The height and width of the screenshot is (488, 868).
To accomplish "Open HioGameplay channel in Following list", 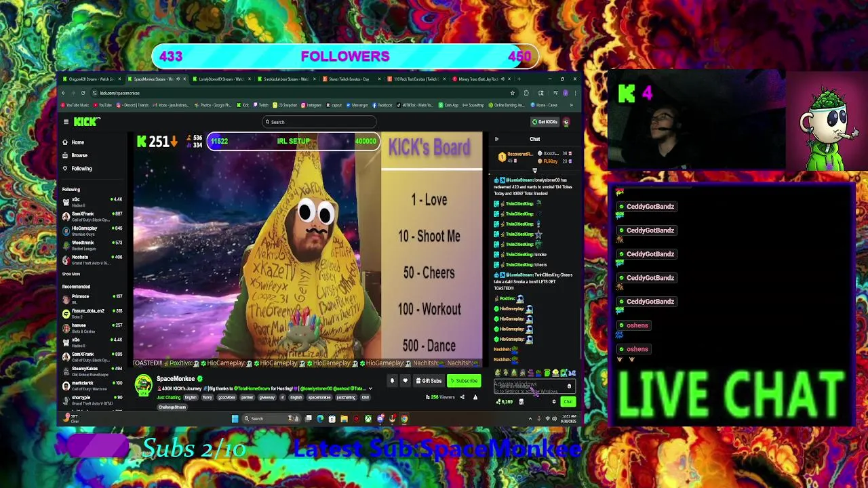I will [x=93, y=230].
